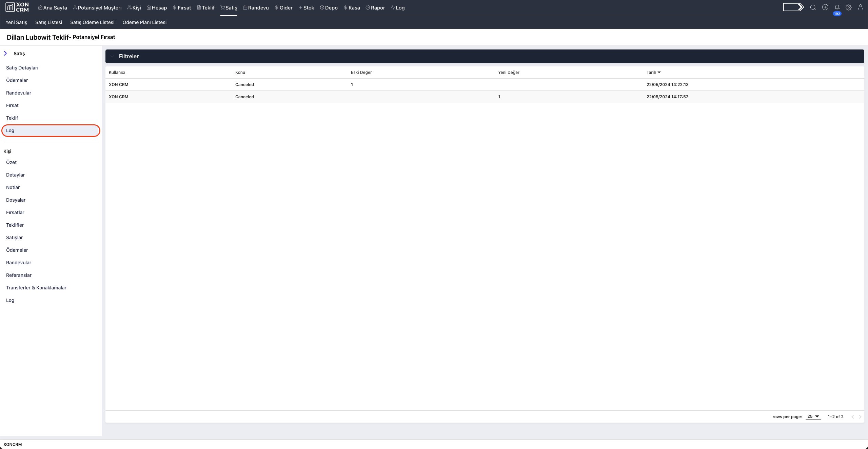The image size is (868, 449).
Task: Open notifications bell with 192 badge
Action: (x=837, y=8)
